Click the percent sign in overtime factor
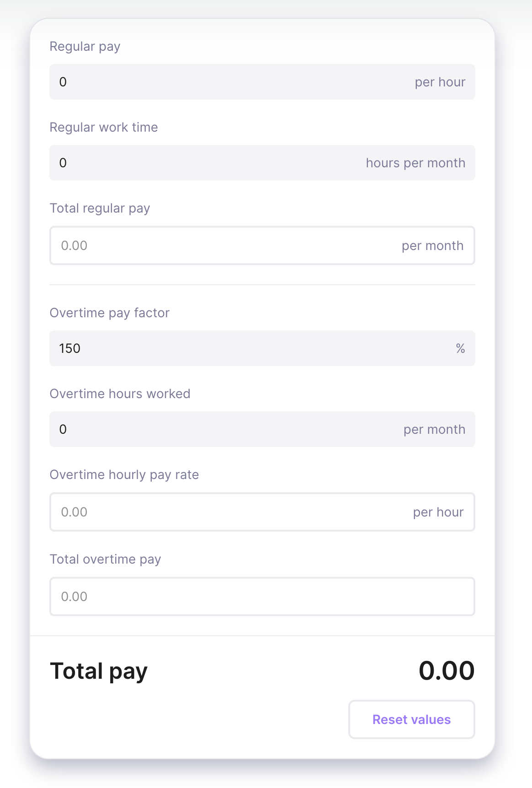The width and height of the screenshot is (532, 788). coord(460,348)
